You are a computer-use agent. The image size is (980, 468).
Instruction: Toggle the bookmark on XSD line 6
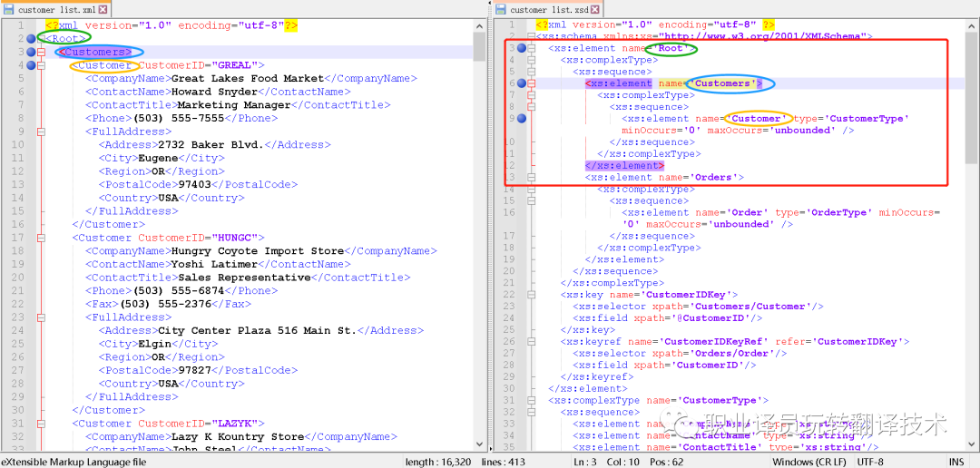521,83
